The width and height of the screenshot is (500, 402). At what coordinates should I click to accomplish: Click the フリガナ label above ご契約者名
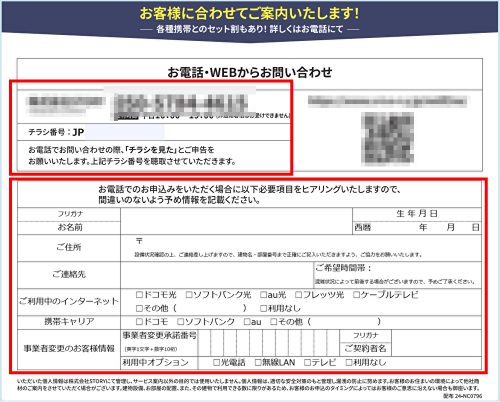click(x=366, y=335)
